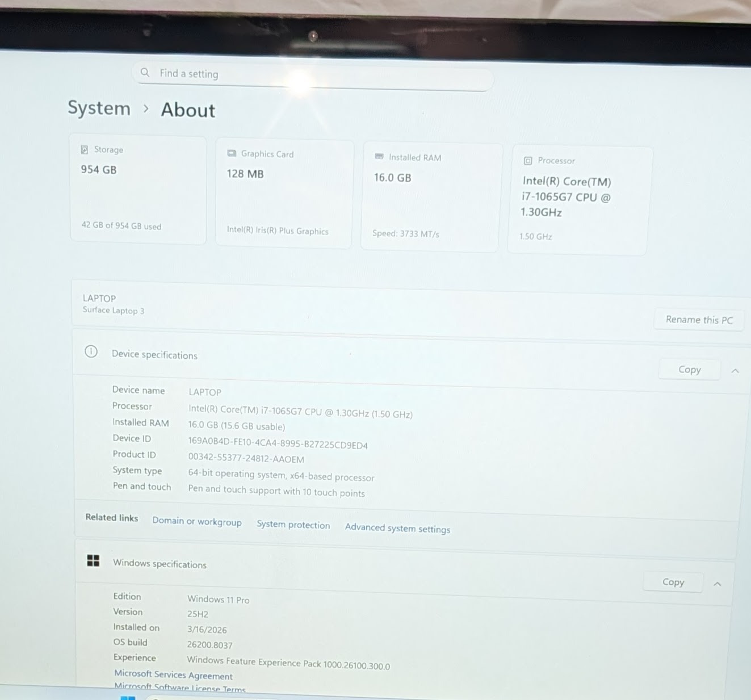Open Domain or workgroup link
This screenshot has height=700, width=751.
197,522
